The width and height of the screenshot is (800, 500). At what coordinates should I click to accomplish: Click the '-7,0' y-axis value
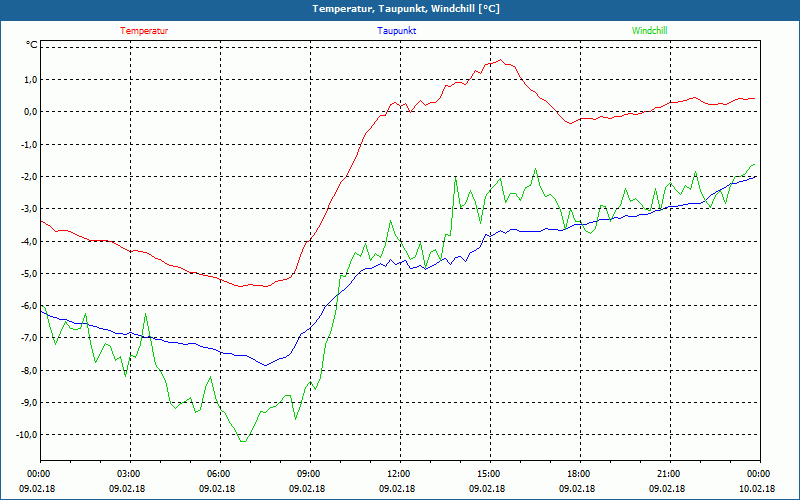coord(29,338)
